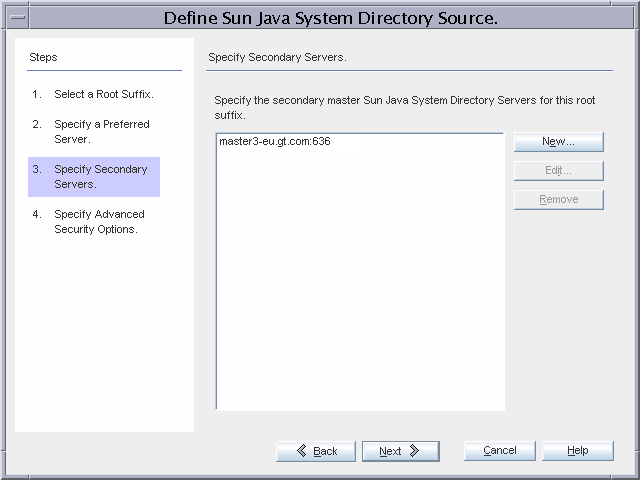Click the New... button
The height and width of the screenshot is (480, 640).
pyautogui.click(x=558, y=142)
